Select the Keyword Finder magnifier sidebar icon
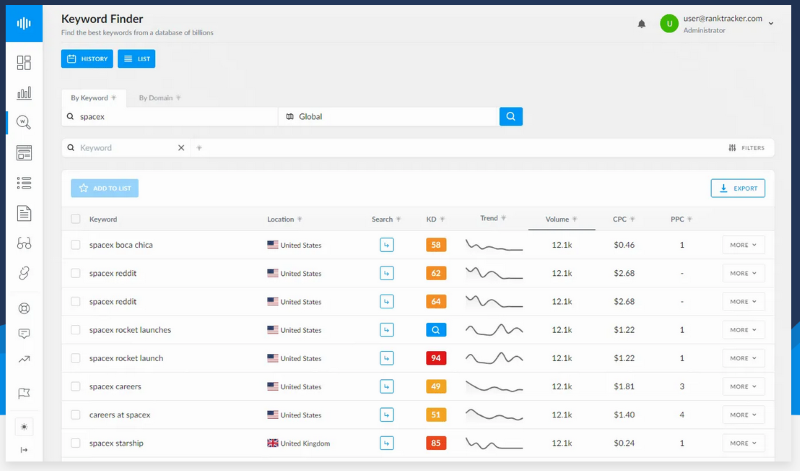The width and height of the screenshot is (800, 471). click(24, 122)
